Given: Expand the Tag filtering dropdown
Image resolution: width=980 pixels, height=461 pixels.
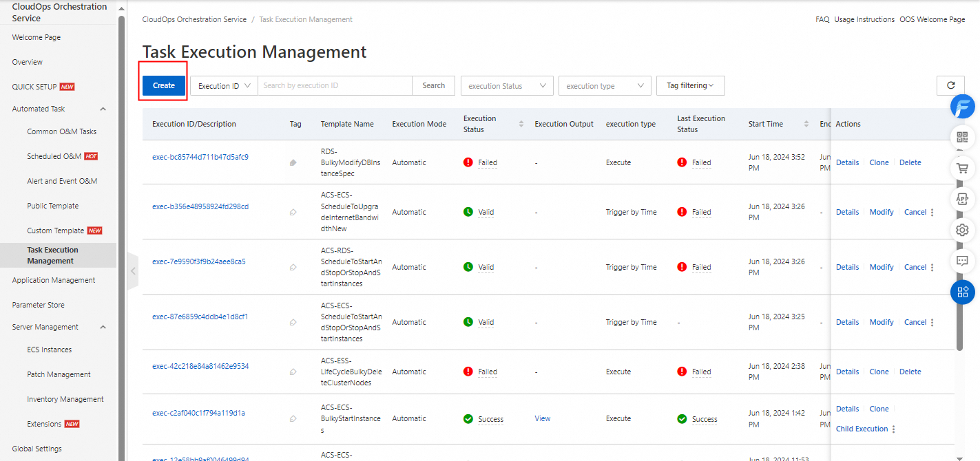Looking at the screenshot, I should [x=690, y=86].
